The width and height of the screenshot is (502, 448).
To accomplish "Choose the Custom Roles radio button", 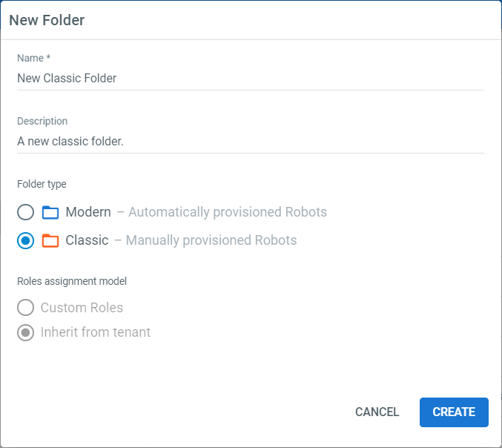I will tap(26, 308).
